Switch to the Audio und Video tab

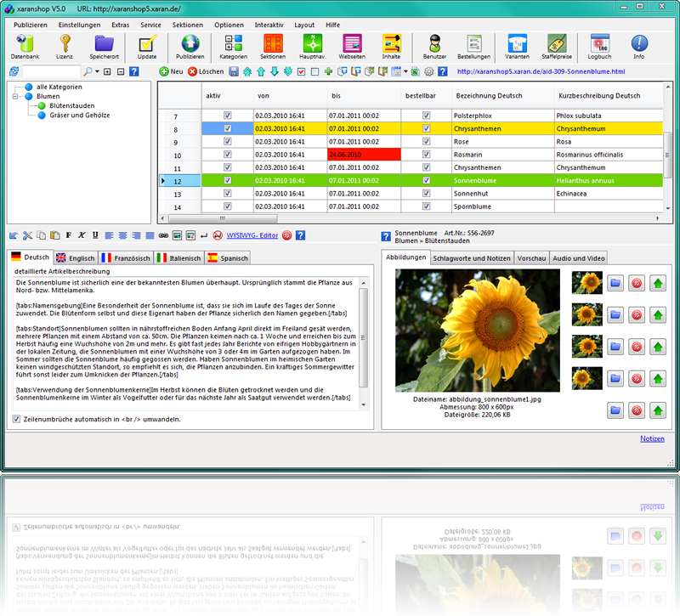[579, 258]
